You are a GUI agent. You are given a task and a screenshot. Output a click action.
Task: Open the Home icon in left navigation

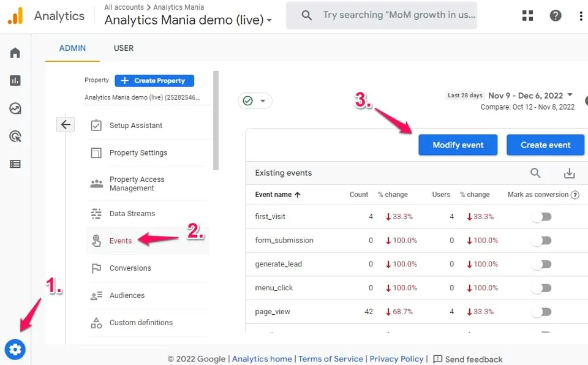pyautogui.click(x=15, y=53)
